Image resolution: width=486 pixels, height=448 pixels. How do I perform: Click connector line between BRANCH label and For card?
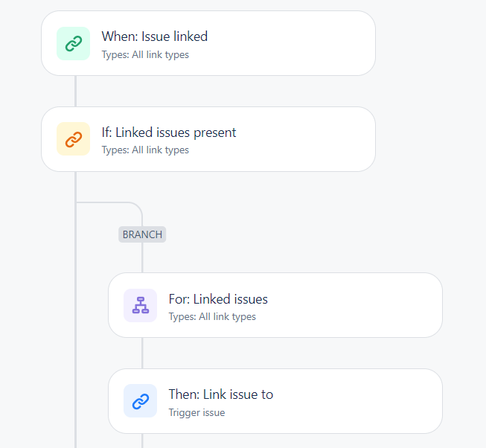click(142, 257)
